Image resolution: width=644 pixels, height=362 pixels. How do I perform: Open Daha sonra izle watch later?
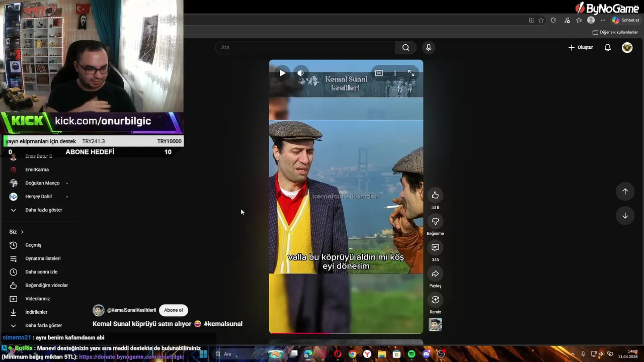[x=40, y=272]
